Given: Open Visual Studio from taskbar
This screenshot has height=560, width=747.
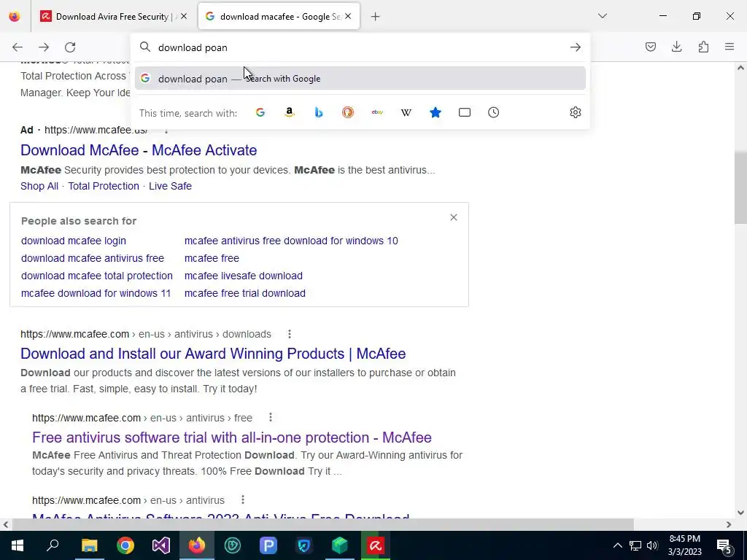Looking at the screenshot, I should [161, 545].
